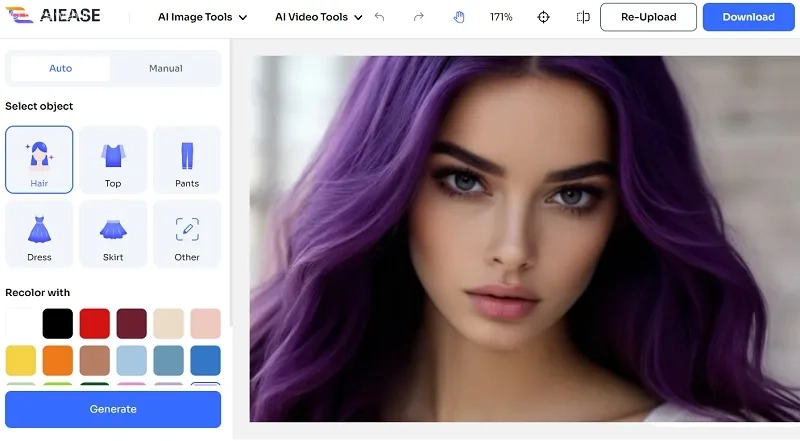Click the 171% zoom level
The width and height of the screenshot is (800, 441).
501,17
